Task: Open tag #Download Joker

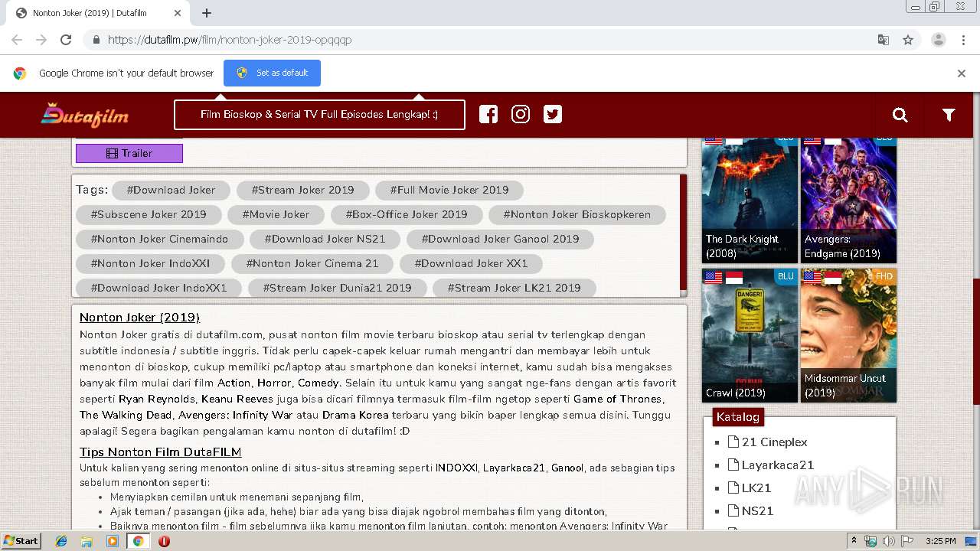Action: click(171, 190)
